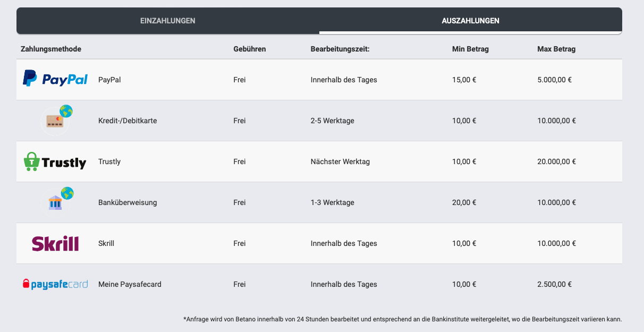The image size is (644, 332).
Task: Select the Banküberweisung method name
Action: (128, 202)
